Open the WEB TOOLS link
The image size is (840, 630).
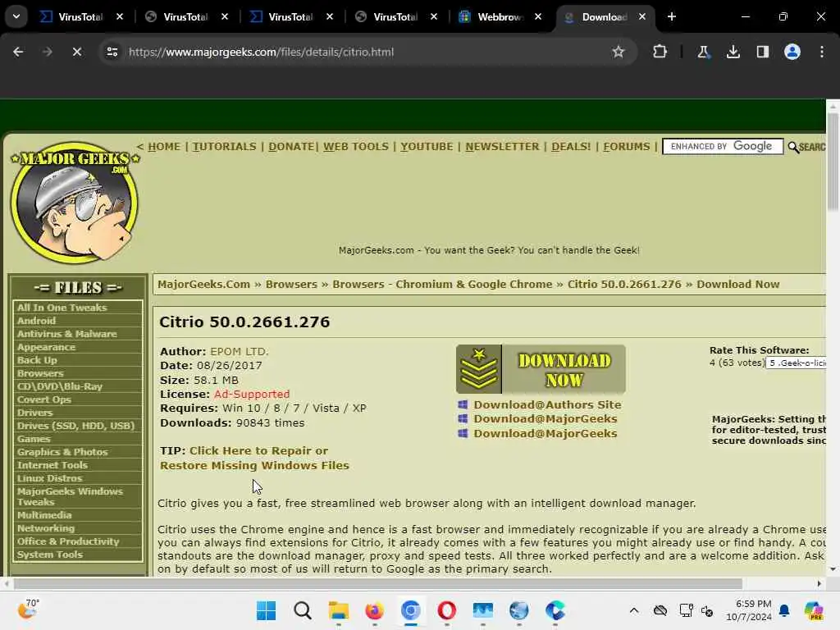tap(356, 146)
